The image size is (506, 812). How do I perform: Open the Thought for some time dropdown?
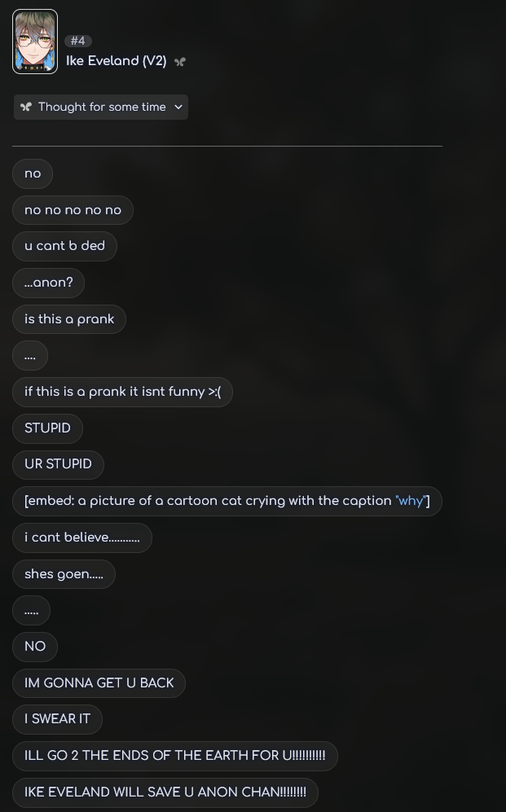click(101, 107)
